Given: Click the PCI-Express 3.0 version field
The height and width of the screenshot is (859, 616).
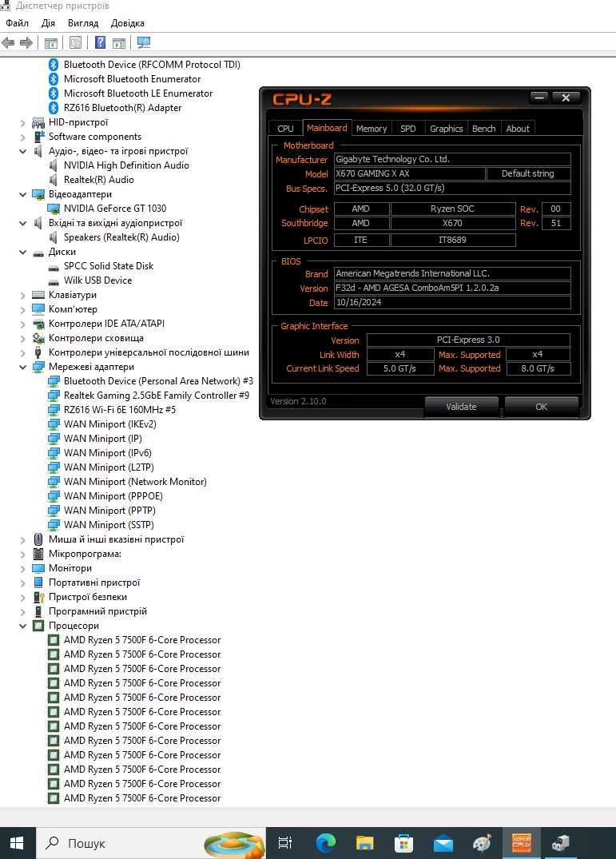Looking at the screenshot, I should tap(468, 340).
